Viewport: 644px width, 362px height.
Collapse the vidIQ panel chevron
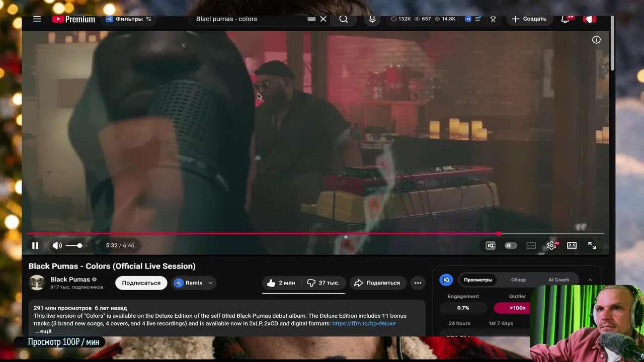tap(590, 280)
